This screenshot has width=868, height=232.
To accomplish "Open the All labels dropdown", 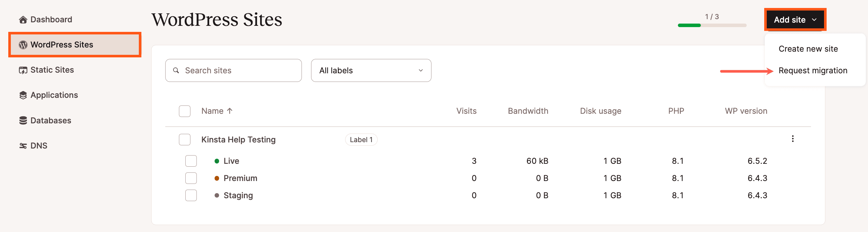I will click(x=371, y=70).
